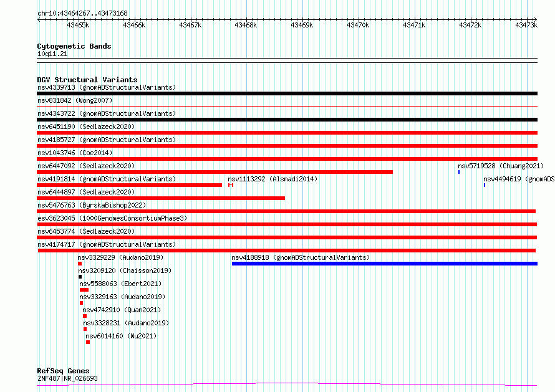Open nsv3209120 (Chaisson2019) label
Screen dimensions: 555x392
[x=125, y=270]
